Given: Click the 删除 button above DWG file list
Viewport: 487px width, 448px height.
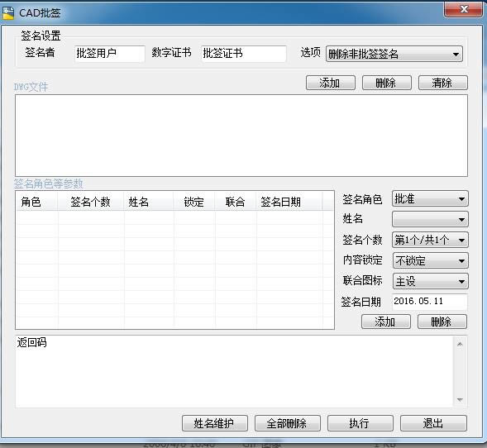Looking at the screenshot, I should (x=387, y=83).
